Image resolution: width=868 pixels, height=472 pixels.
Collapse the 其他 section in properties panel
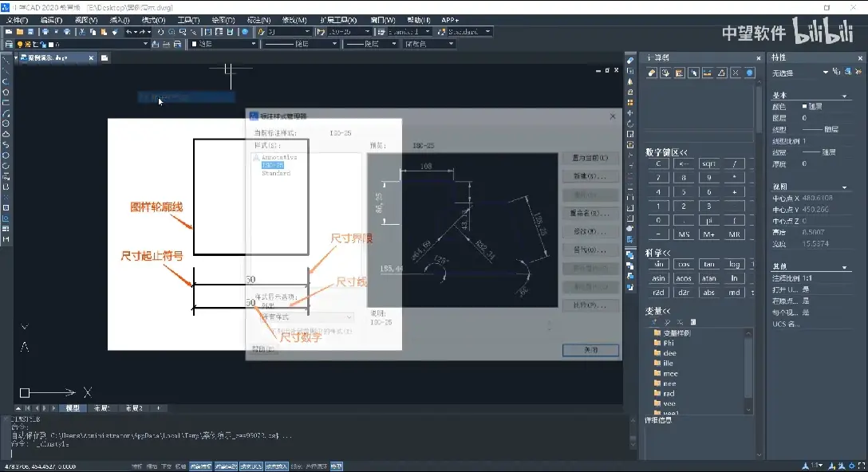point(844,267)
